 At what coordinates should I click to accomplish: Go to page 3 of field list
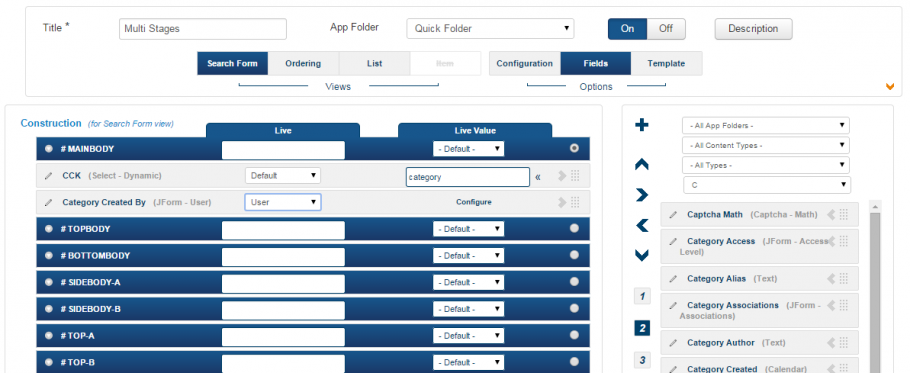(x=642, y=360)
